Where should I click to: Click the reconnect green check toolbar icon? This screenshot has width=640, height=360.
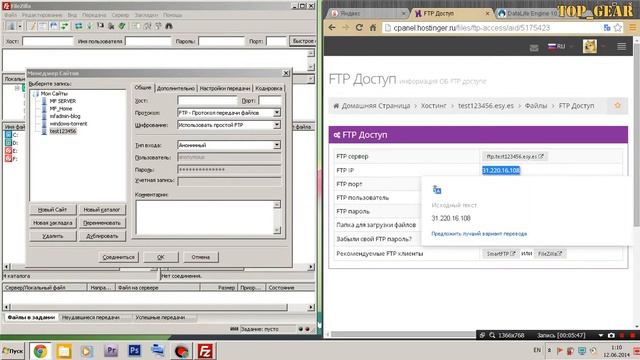pos(122,26)
